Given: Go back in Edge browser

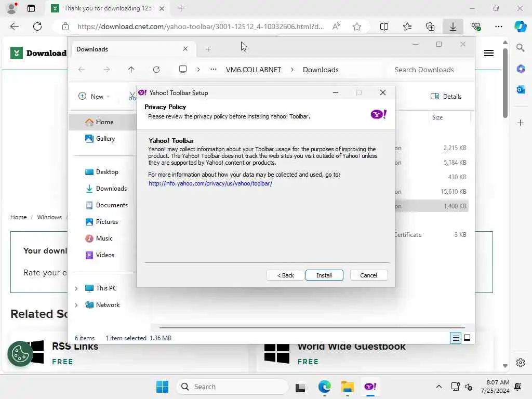Looking at the screenshot, I should 14,26.
